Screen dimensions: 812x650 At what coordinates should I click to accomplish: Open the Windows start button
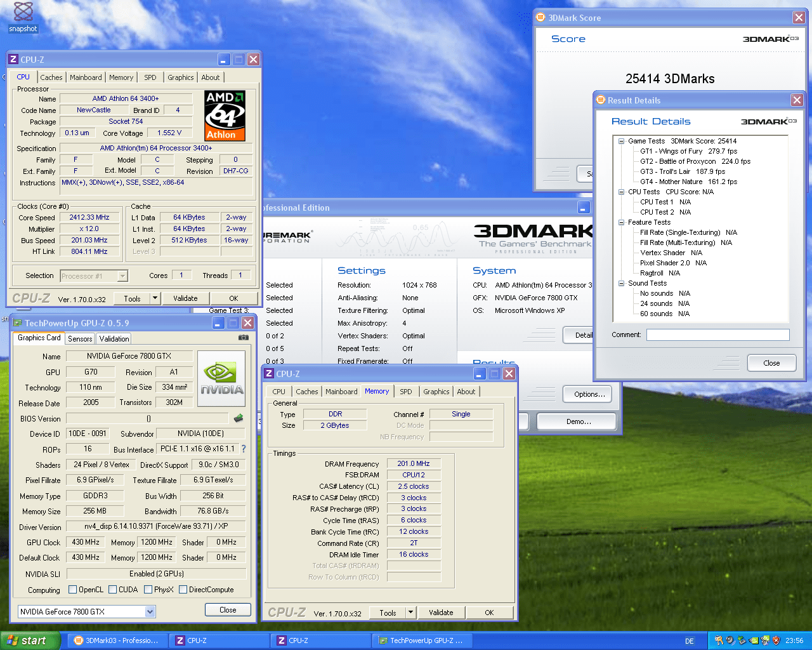pos(30,640)
